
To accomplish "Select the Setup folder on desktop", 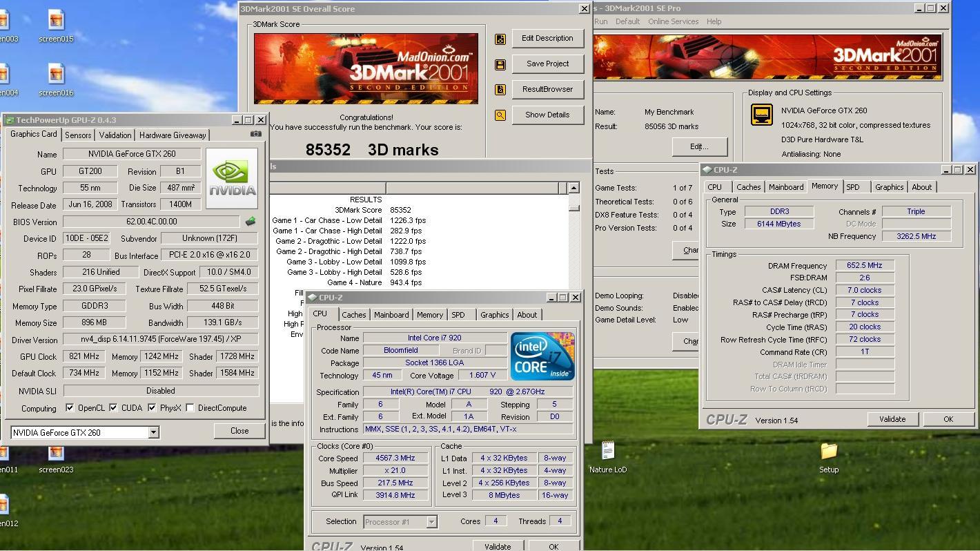I will (x=829, y=457).
